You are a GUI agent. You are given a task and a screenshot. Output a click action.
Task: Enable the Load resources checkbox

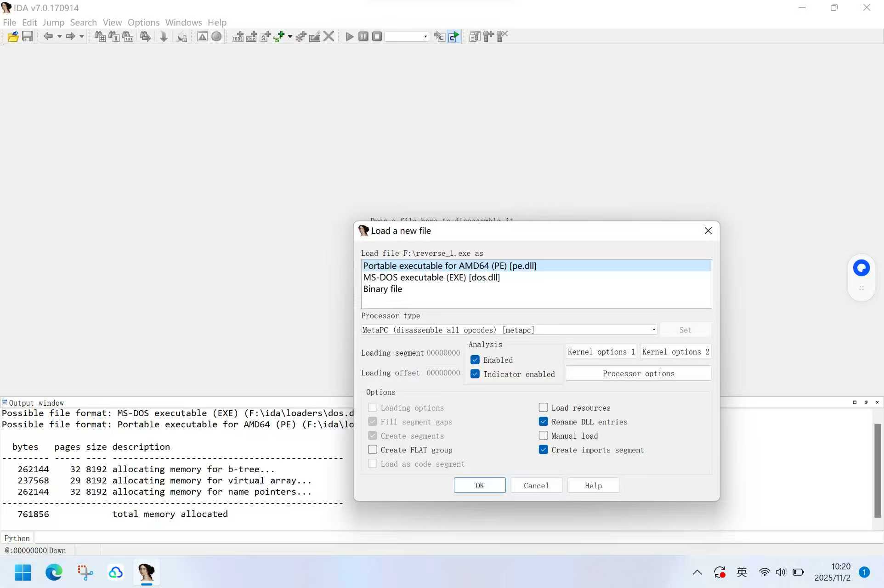click(x=543, y=408)
